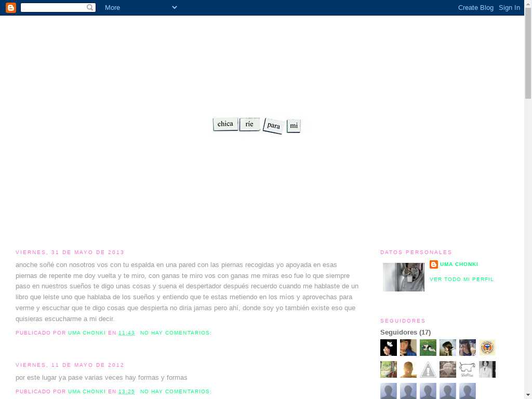Click the magnifier search icon
This screenshot has width=532, height=399.
[x=90, y=7]
